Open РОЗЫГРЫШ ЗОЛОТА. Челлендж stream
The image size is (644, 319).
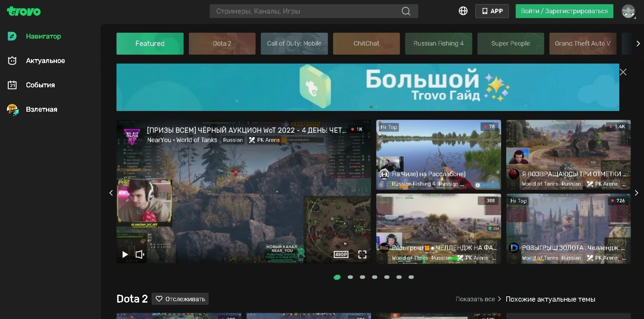click(569, 229)
